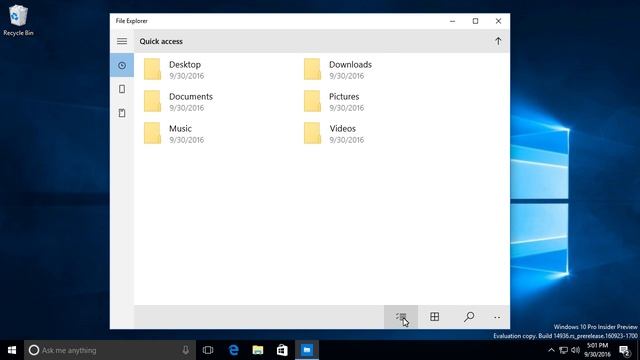Show hidden system tray icons

[x=551, y=350]
